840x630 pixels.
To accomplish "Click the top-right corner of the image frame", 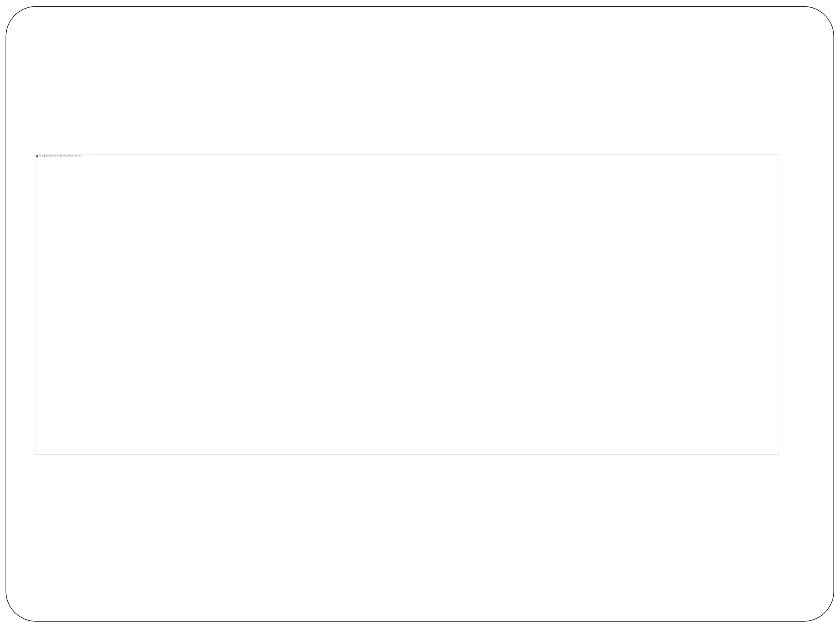I will click(779, 154).
